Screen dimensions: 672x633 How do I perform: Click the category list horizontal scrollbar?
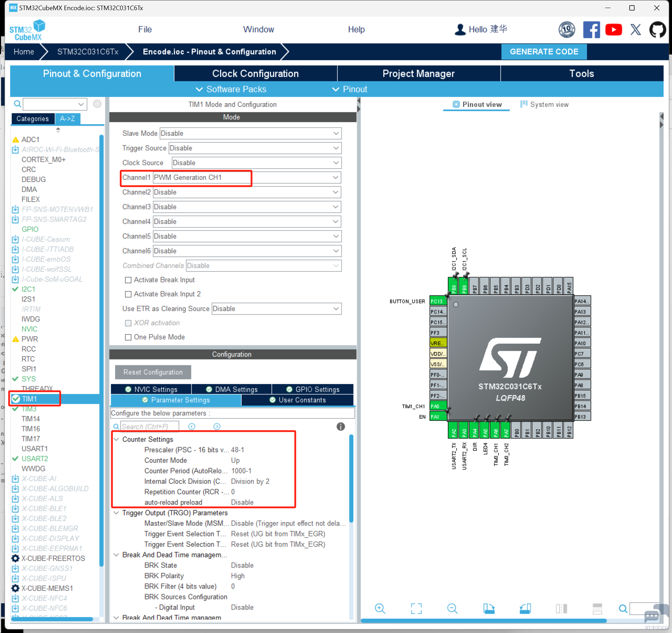pyautogui.click(x=52, y=619)
